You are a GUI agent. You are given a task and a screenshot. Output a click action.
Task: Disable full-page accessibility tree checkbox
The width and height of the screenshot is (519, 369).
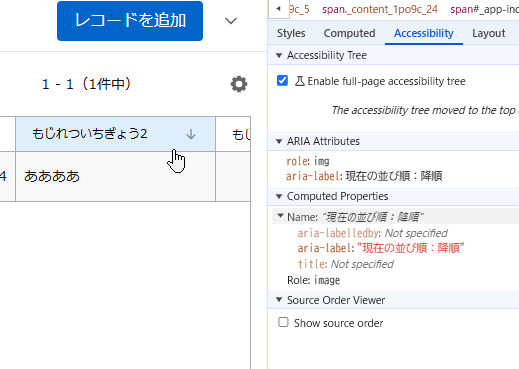click(282, 81)
